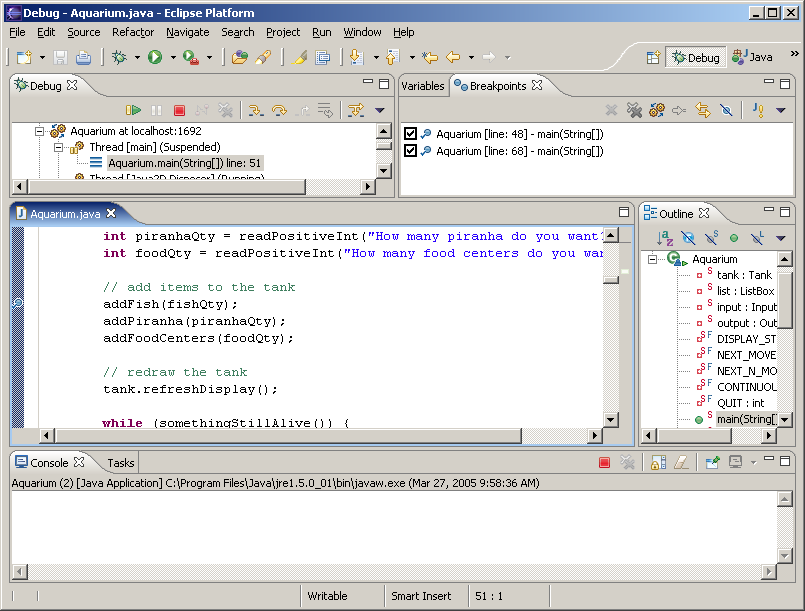Switch to the Tasks tab
The image size is (805, 611).
[x=121, y=463]
